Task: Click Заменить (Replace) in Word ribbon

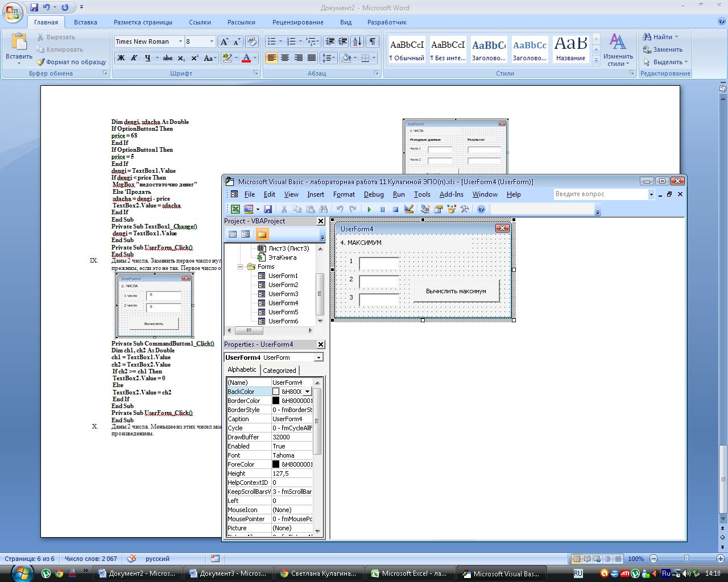Action: click(x=663, y=49)
